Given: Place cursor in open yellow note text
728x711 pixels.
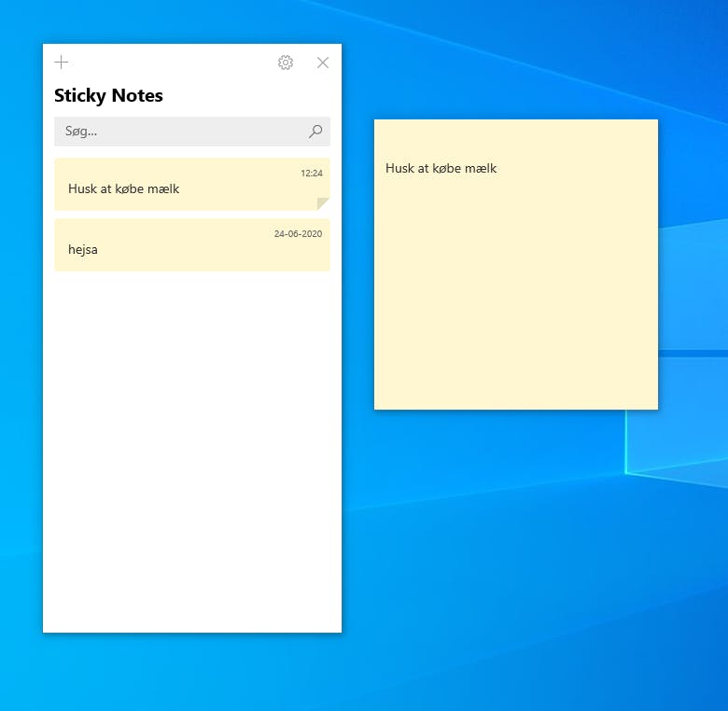Looking at the screenshot, I should pyautogui.click(x=441, y=169).
